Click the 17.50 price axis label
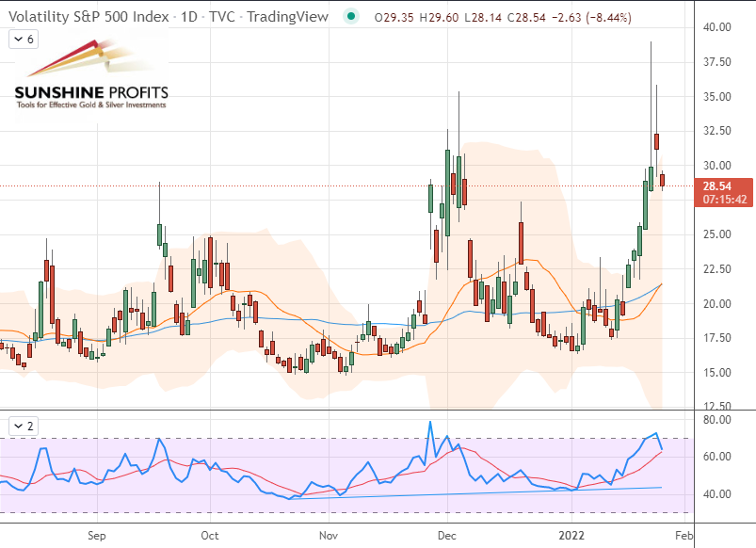 coord(717,338)
